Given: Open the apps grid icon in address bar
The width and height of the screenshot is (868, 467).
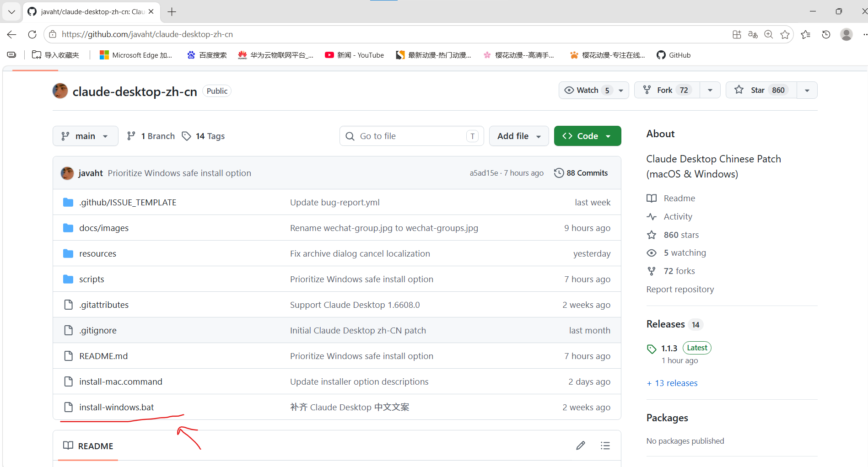Looking at the screenshot, I should (737, 34).
